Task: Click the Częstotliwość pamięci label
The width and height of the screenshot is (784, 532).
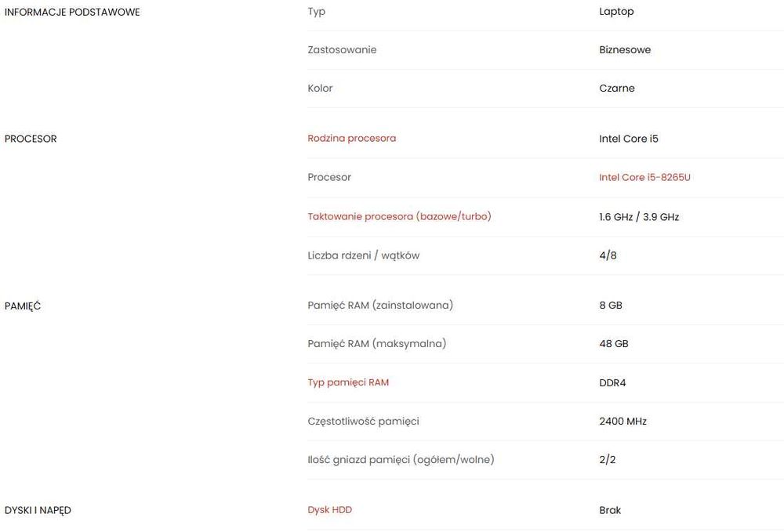Action: (x=363, y=421)
